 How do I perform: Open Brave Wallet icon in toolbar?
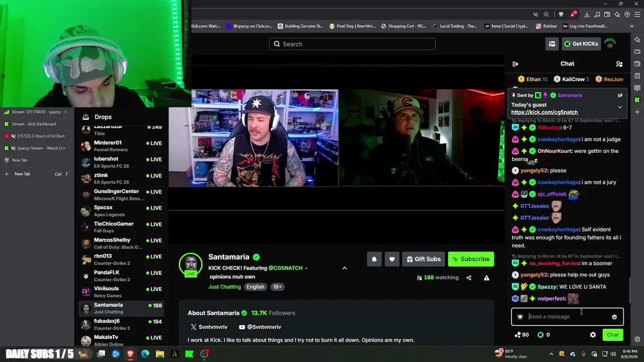coord(607,15)
